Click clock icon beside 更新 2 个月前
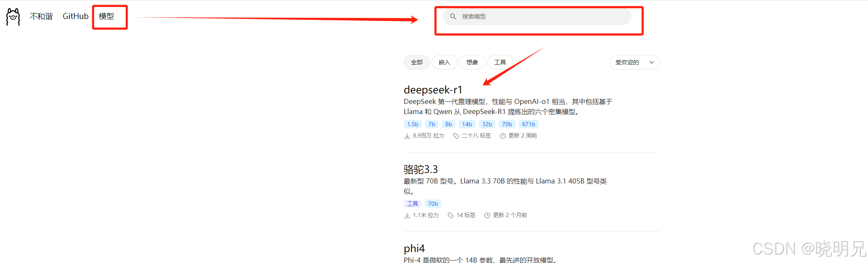Screen dimensions: 868x263 tap(487, 215)
